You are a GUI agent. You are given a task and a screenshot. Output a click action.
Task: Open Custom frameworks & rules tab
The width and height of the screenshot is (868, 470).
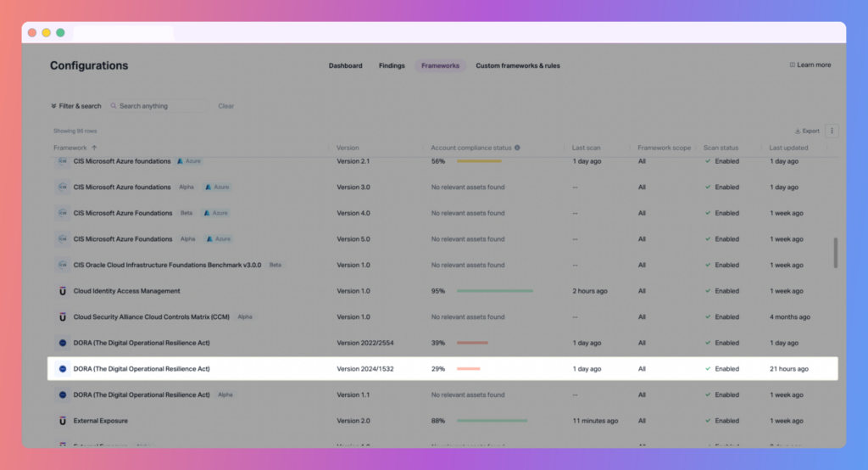(518, 65)
